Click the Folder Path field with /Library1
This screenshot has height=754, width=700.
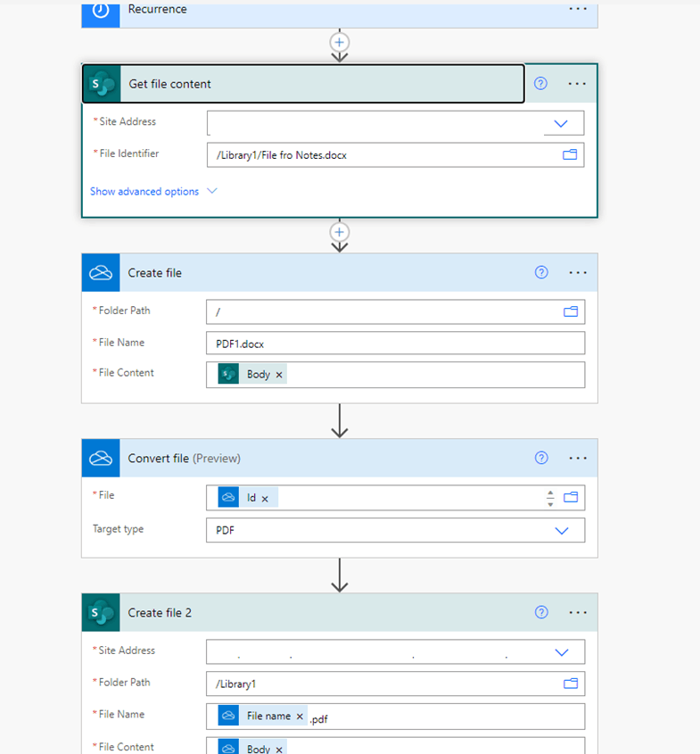tap(395, 684)
